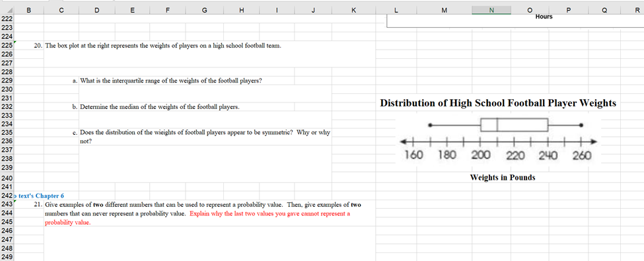Select column header Q

604,11
